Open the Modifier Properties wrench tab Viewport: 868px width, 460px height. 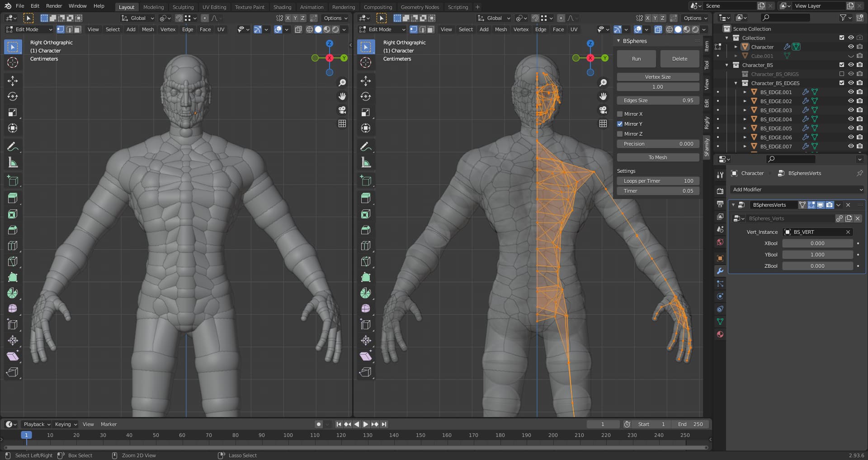click(720, 271)
